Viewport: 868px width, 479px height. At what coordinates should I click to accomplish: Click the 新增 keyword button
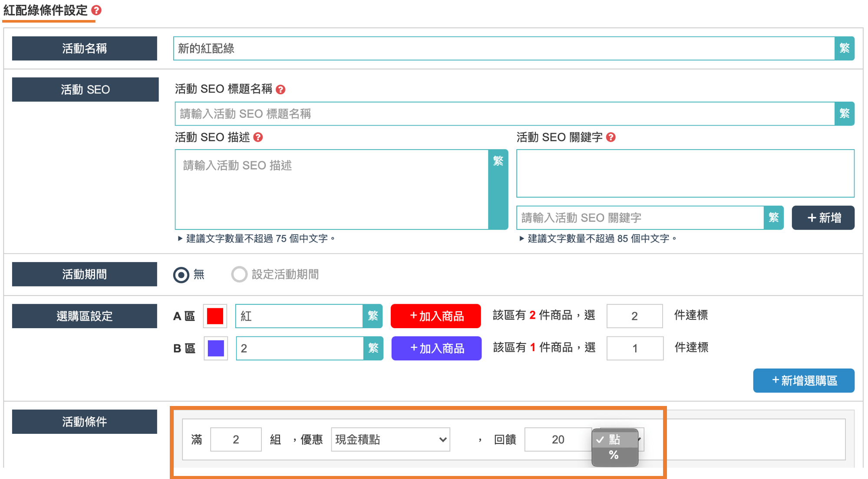tap(823, 218)
